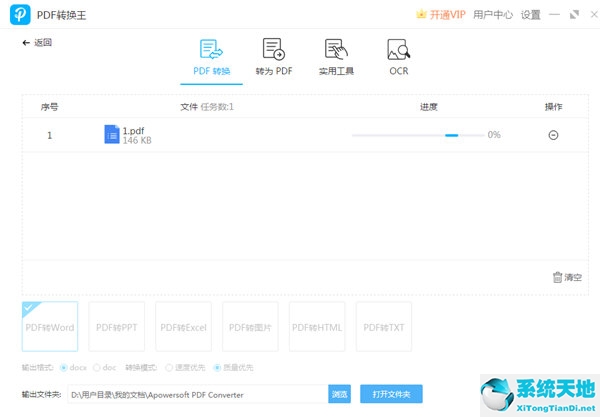Open the 实用工具 tab

336,57
